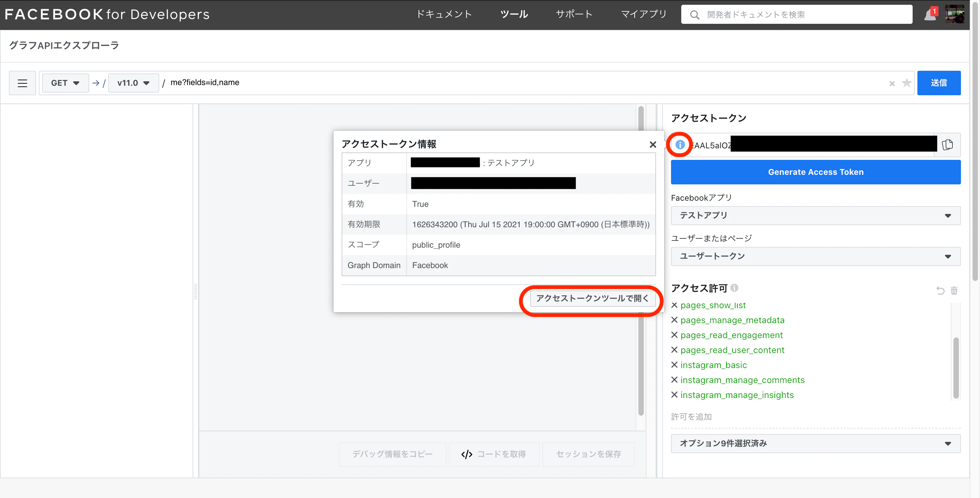980x498 pixels.
Task: Click the search magnifier icon
Action: pyautogui.click(x=694, y=14)
